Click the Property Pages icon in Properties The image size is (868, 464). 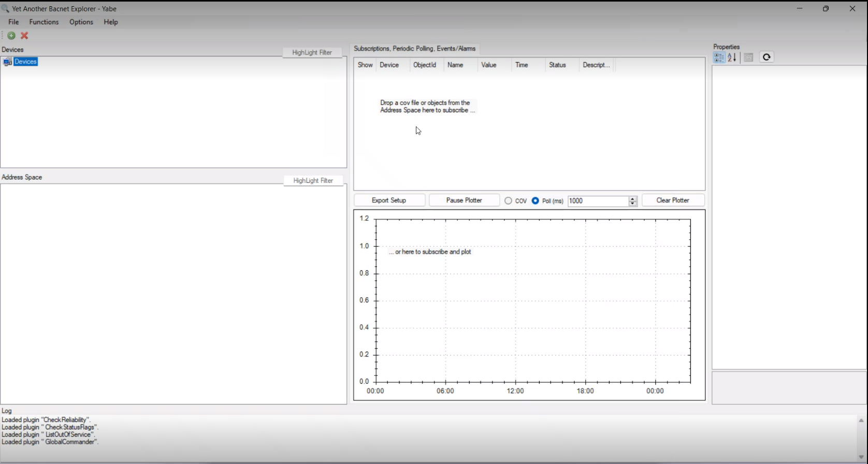click(x=748, y=57)
